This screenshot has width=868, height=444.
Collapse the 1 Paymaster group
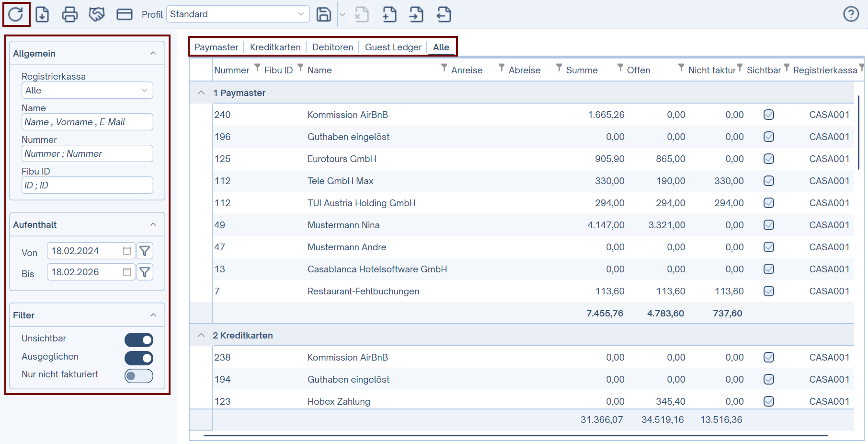(x=201, y=93)
